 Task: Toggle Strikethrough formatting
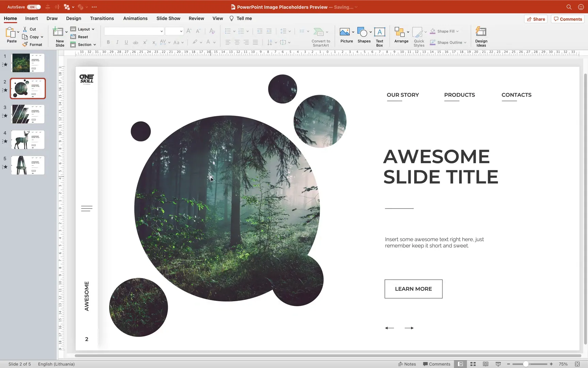pos(135,42)
